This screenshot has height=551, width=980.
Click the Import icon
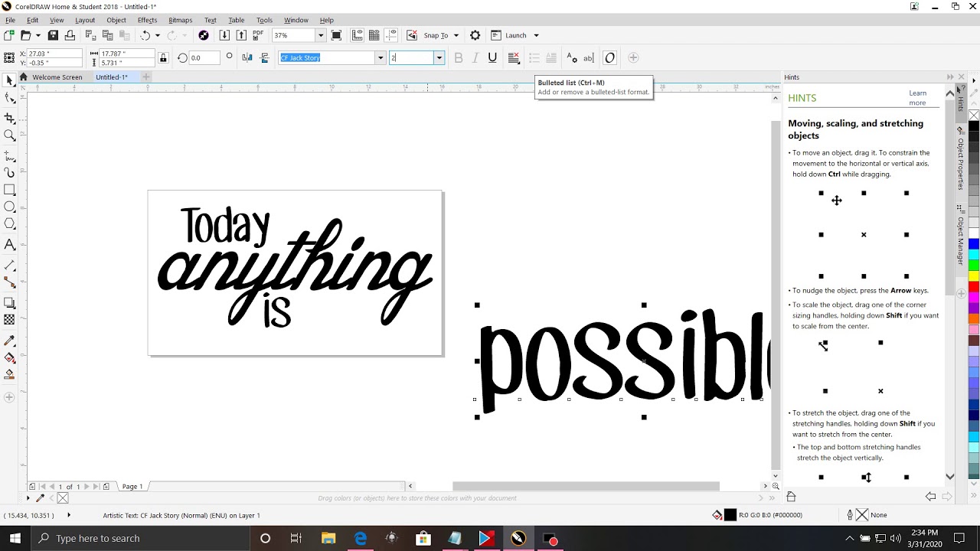(224, 35)
